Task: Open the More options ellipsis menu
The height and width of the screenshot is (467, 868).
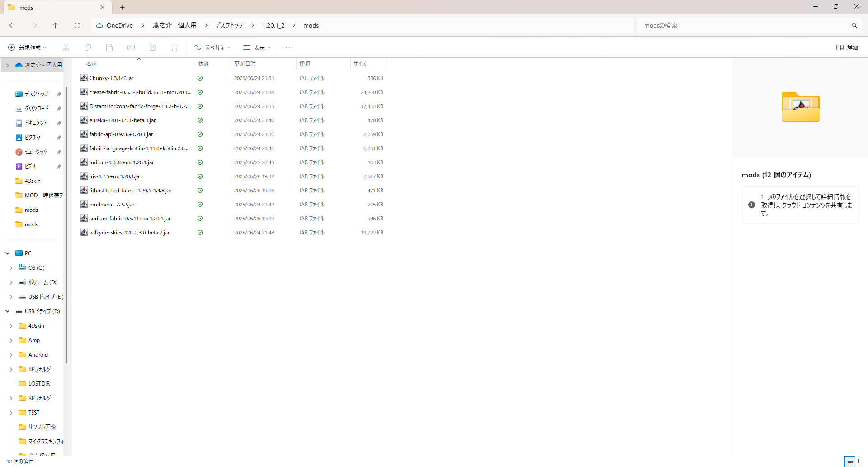Action: [x=289, y=48]
